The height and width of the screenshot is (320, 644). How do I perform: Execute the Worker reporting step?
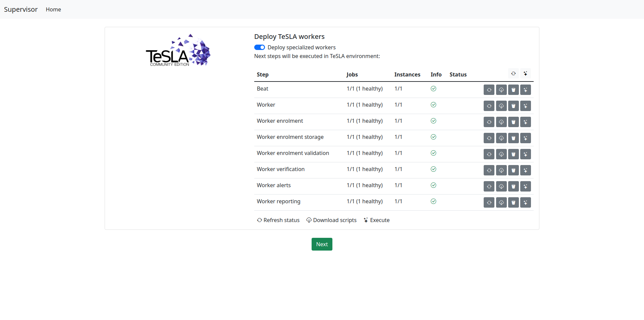525,203
